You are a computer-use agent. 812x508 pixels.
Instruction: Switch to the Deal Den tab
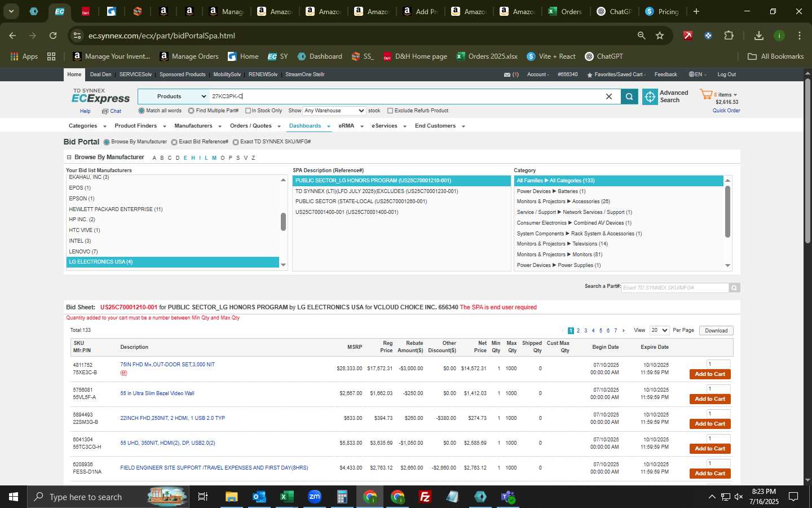pyautogui.click(x=100, y=75)
